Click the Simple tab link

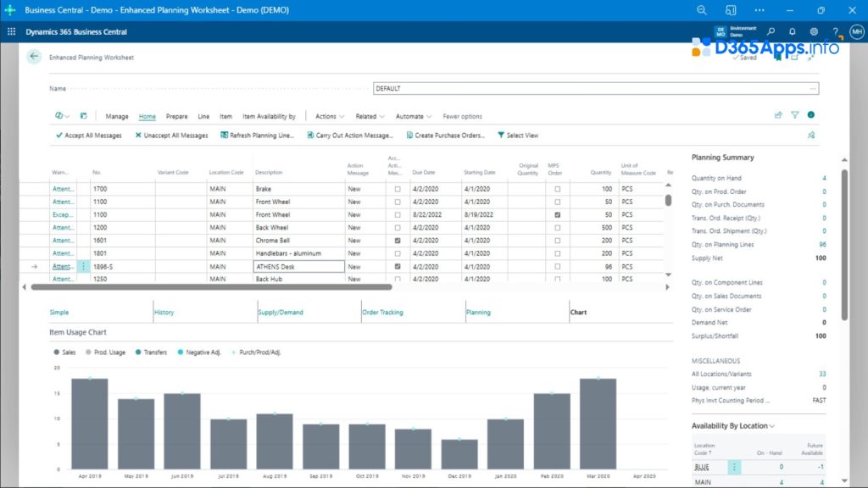59,312
